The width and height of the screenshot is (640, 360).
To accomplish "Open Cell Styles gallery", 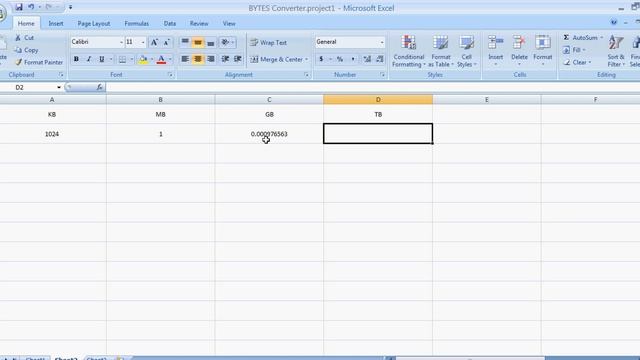I will [x=466, y=51].
